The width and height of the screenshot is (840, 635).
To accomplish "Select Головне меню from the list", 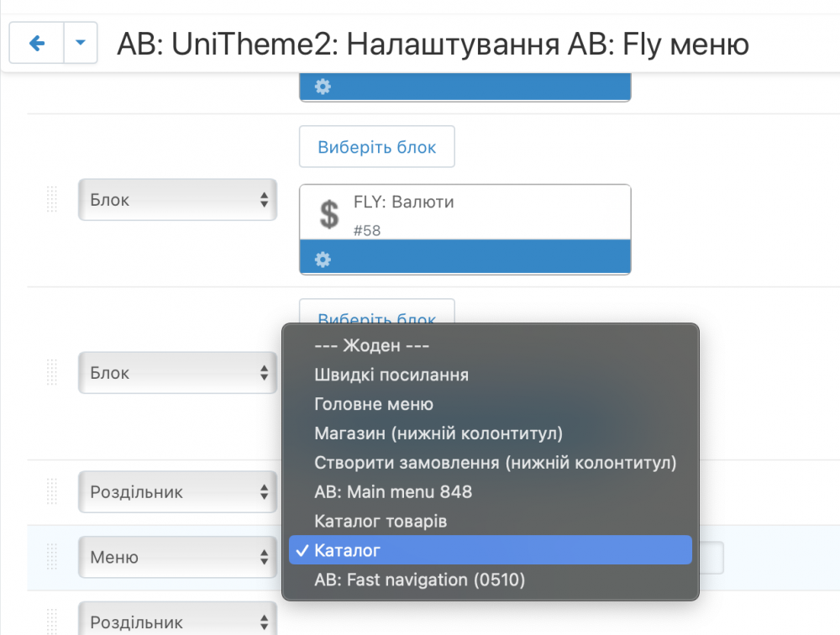I will click(374, 404).
